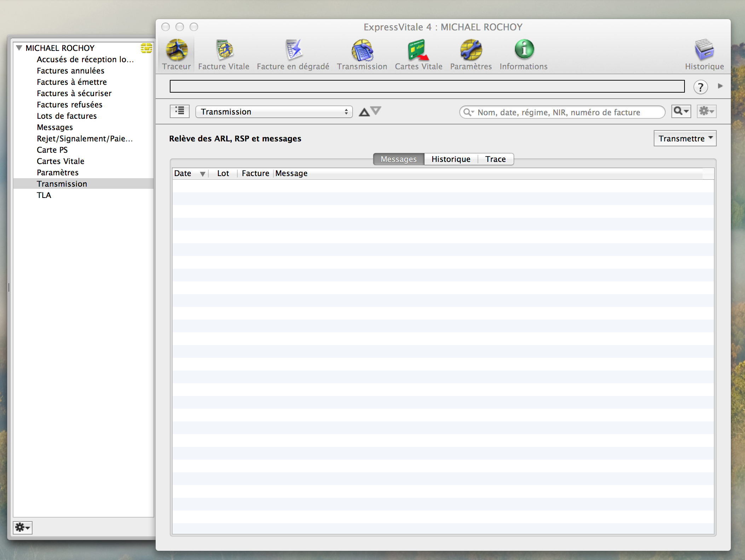Click the MICHAEL ROCHOY tree root label
This screenshot has height=560, width=745.
[x=60, y=48]
